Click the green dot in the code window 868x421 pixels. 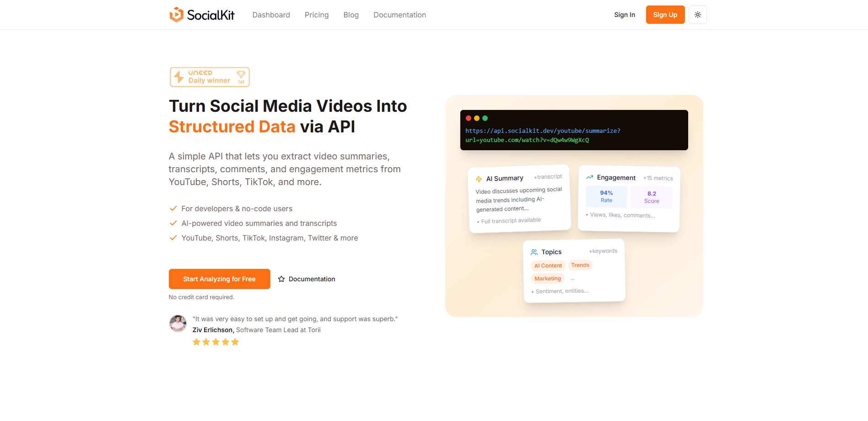pos(485,118)
